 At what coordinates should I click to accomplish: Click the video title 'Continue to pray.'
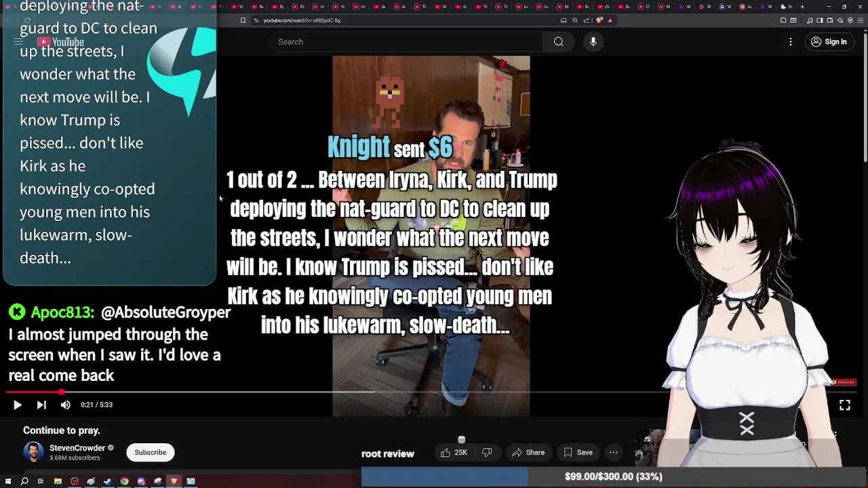pyautogui.click(x=62, y=430)
